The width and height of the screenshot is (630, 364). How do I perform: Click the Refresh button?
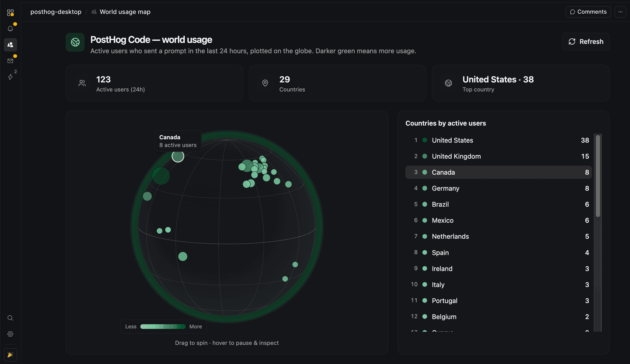586,42
